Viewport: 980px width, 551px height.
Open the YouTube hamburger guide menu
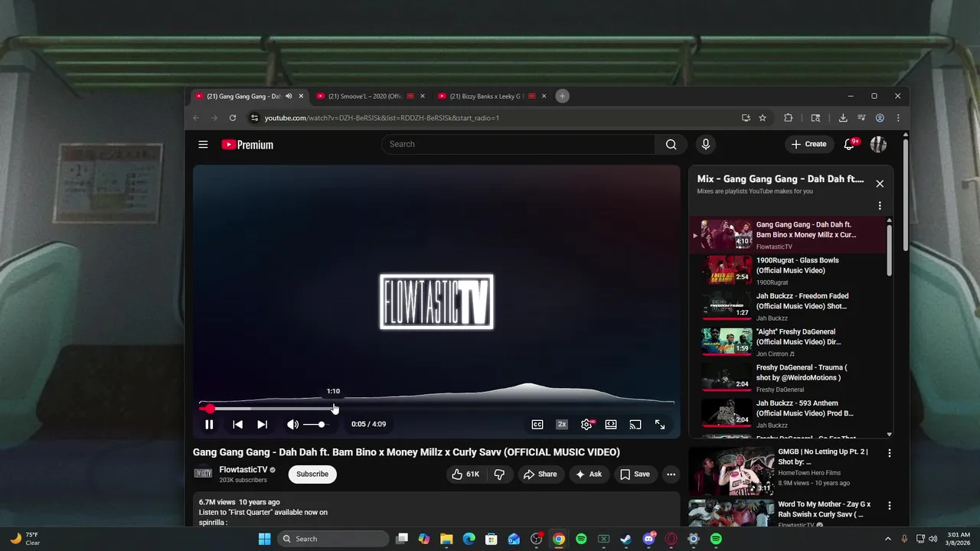pyautogui.click(x=203, y=145)
